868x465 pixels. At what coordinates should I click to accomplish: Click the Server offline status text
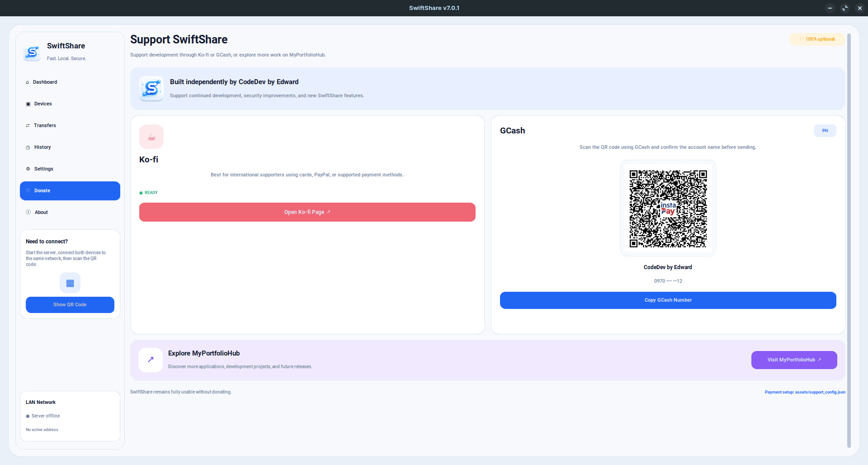46,416
